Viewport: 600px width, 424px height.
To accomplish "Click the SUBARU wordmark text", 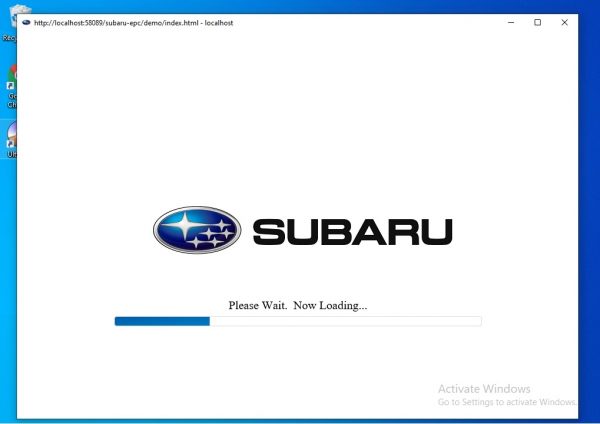I will point(353,232).
